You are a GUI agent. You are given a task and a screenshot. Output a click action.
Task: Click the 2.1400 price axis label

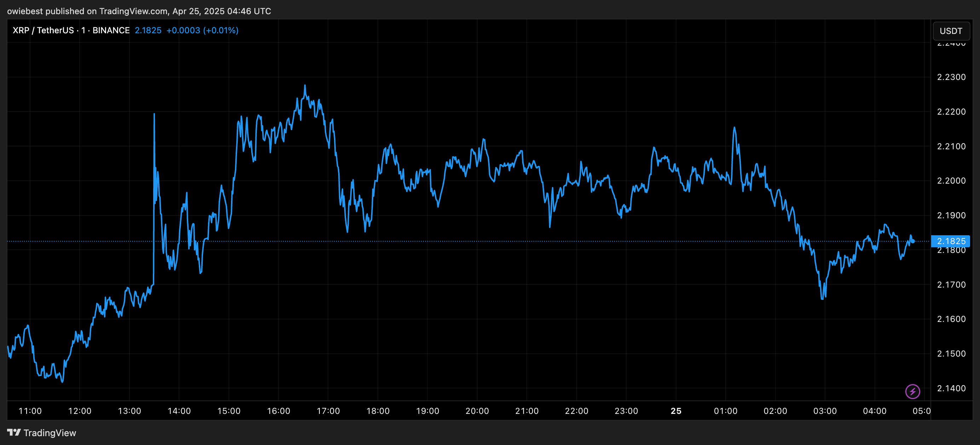coord(951,388)
